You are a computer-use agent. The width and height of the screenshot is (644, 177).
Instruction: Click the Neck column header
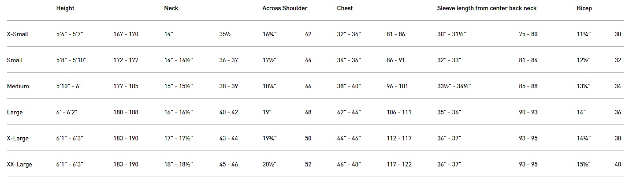coord(171,8)
